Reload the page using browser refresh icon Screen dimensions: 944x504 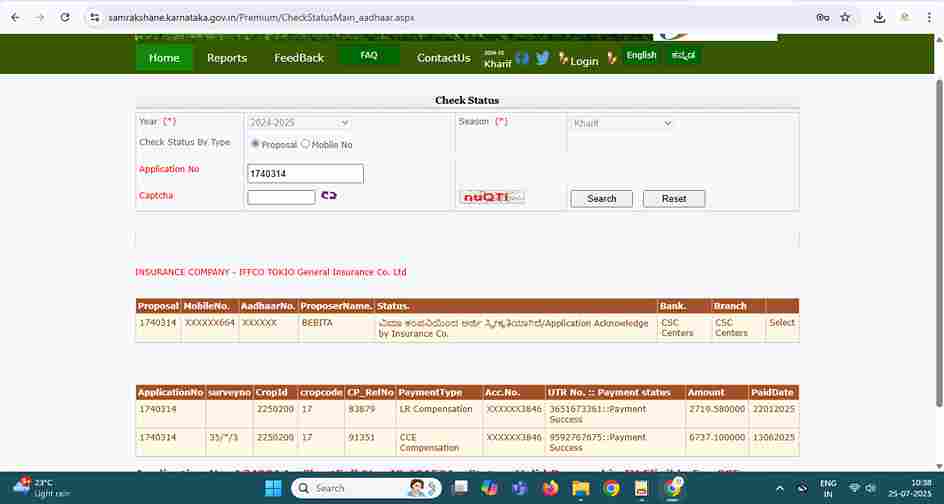click(65, 17)
